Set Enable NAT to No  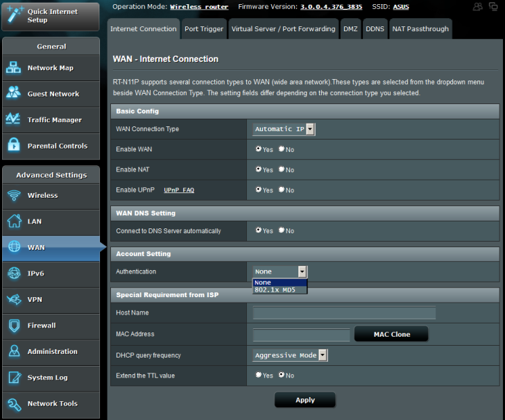pos(282,169)
